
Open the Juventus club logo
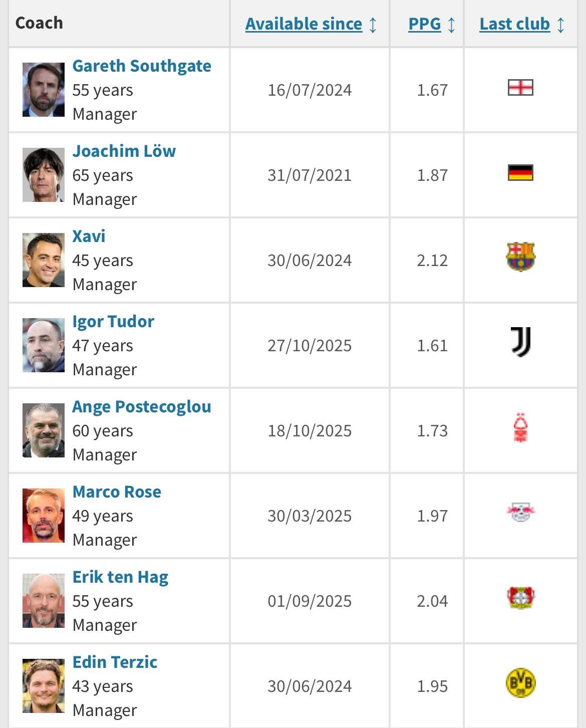pos(521,342)
